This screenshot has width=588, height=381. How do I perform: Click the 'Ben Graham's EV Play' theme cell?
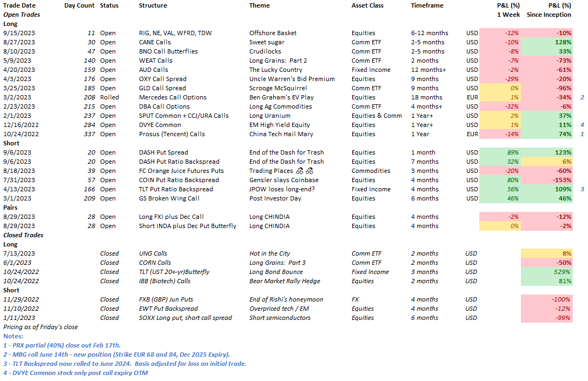coord(283,97)
